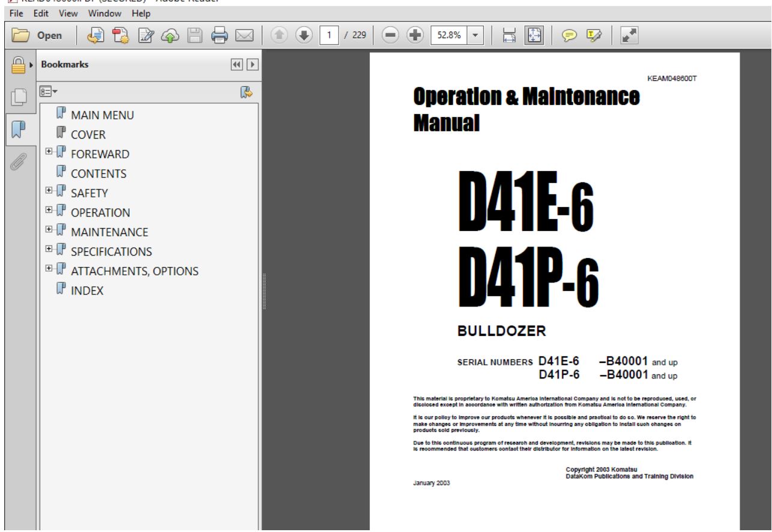Image resolution: width=772 pixels, height=532 pixels.
Task: Expand the FOREWARD bookmark
Action: pos(49,153)
